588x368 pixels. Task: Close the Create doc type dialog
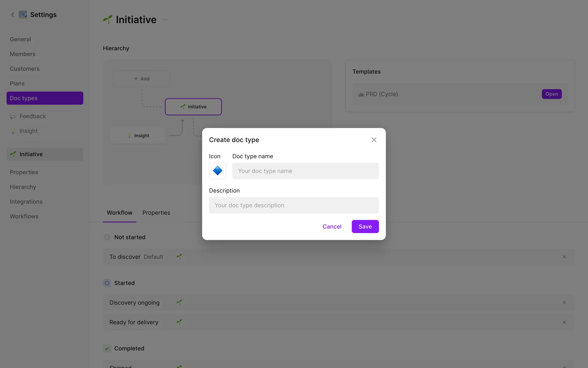click(x=374, y=140)
